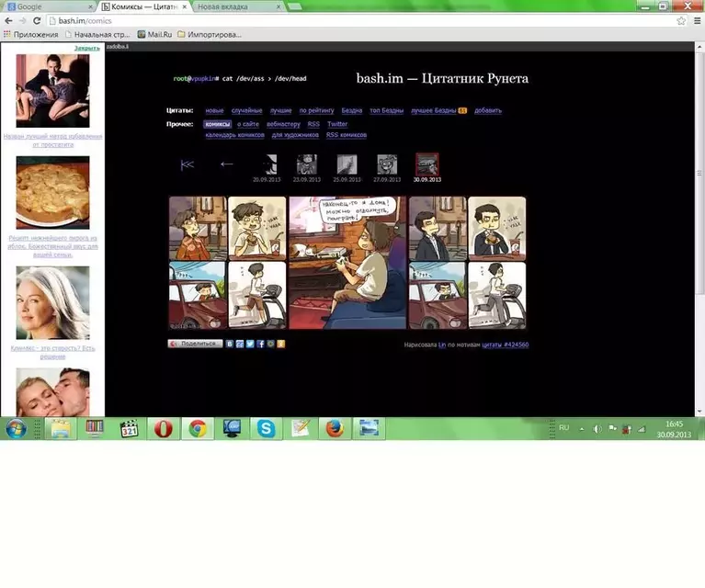Open the лучшие quotes link
The width and height of the screenshot is (705, 588).
coord(281,110)
